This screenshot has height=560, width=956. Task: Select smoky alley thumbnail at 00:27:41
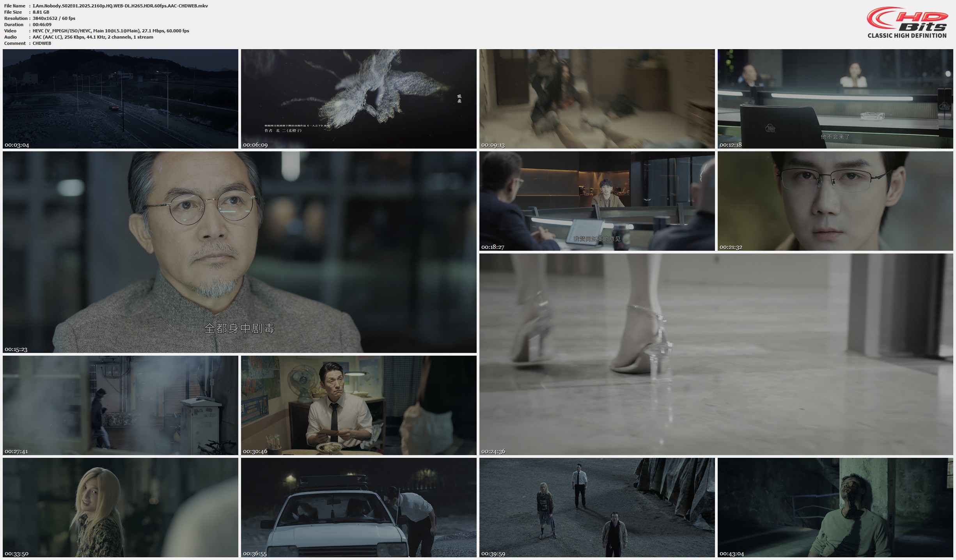120,405
